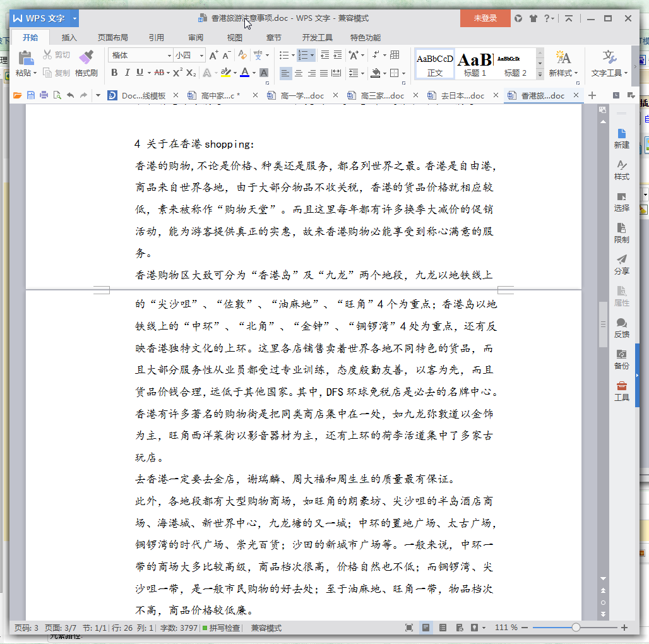This screenshot has height=644, width=649.
Task: Open the borders dropdown
Action: click(403, 73)
